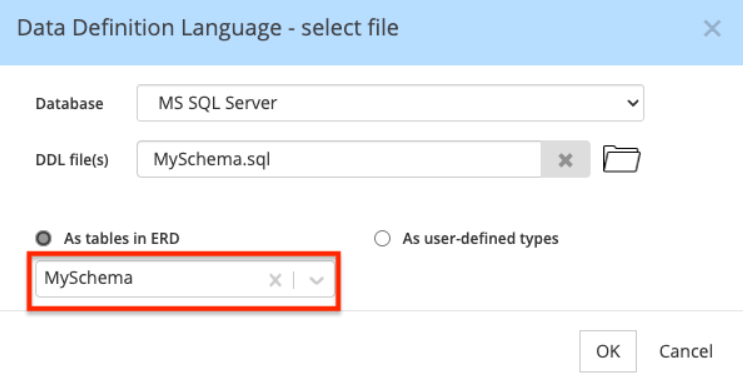This screenshot has width=743, height=385.
Task: Open the Database dropdown showing MS SQL Server
Action: click(390, 103)
